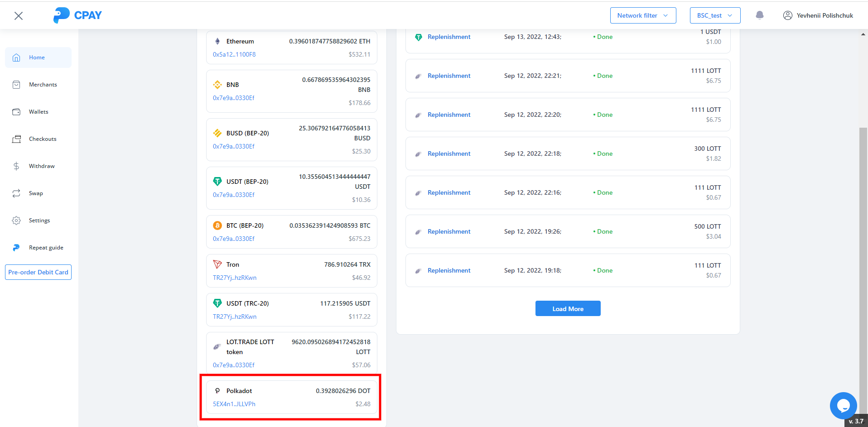Click the Tron coin icon
Viewport: 868px width, 427px height.
[x=217, y=264]
